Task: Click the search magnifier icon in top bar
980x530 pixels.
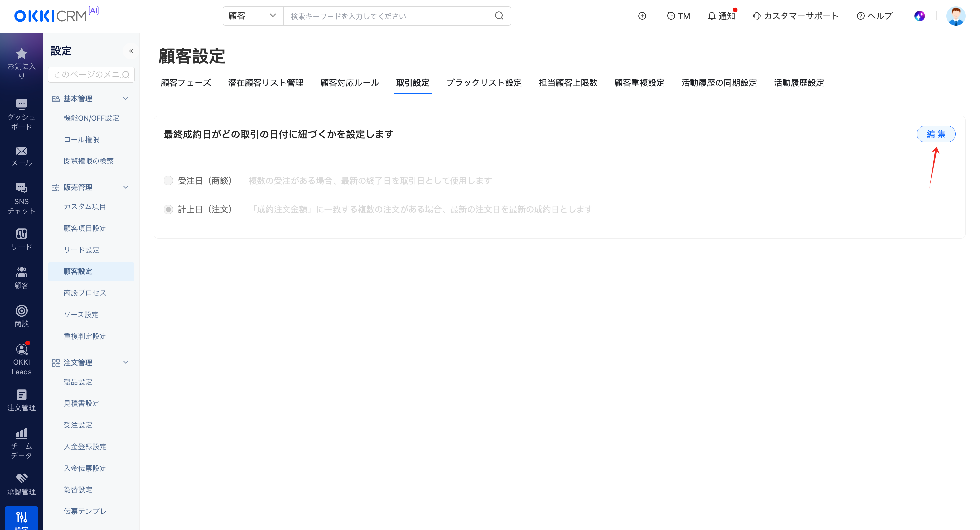Action: [499, 16]
